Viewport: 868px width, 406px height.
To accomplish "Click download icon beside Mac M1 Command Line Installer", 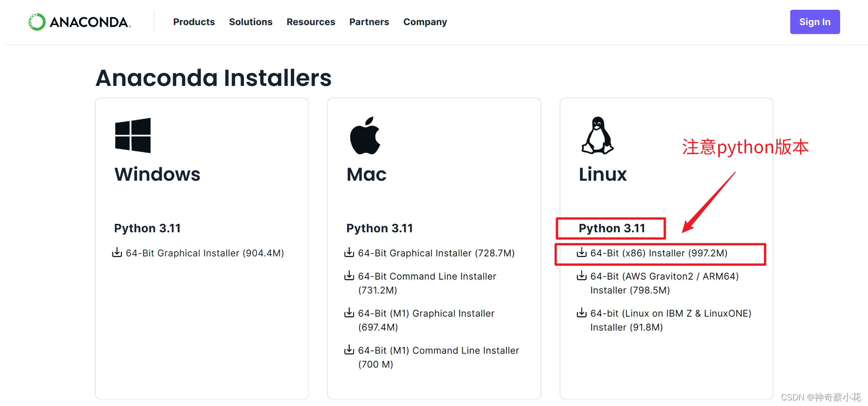I will [349, 350].
